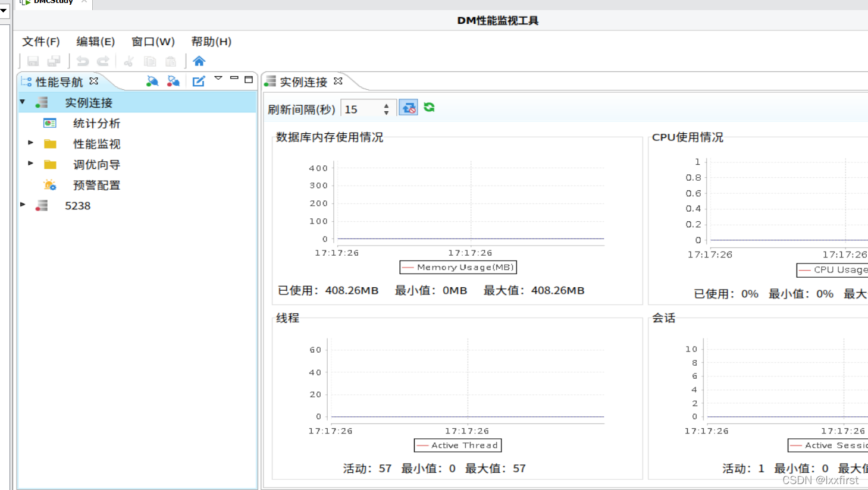Select the 性能导航 panel tab
This screenshot has width=868, height=490.
59,81
